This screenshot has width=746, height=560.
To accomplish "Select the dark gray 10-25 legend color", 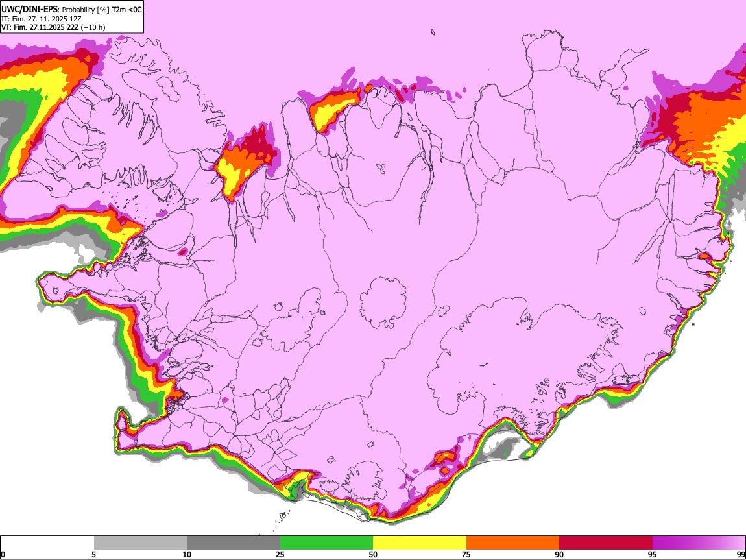I will (x=234, y=542).
